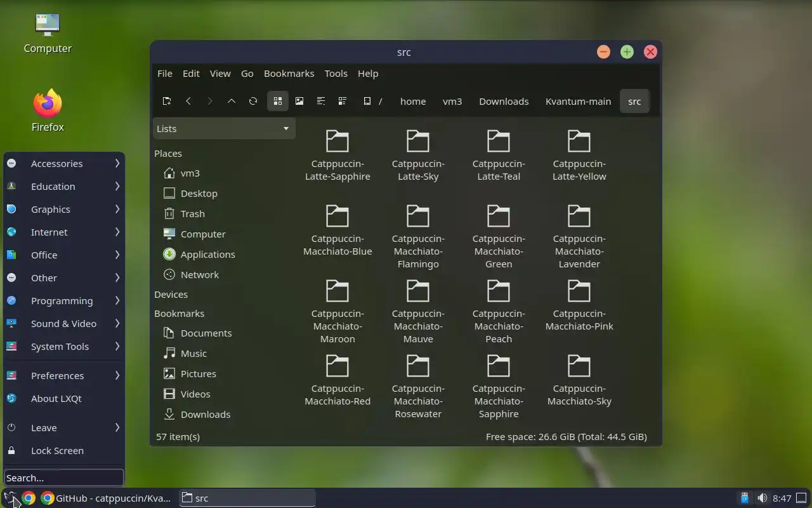Select the Catppuccin-Macchiato-Maroon folder

click(337, 311)
